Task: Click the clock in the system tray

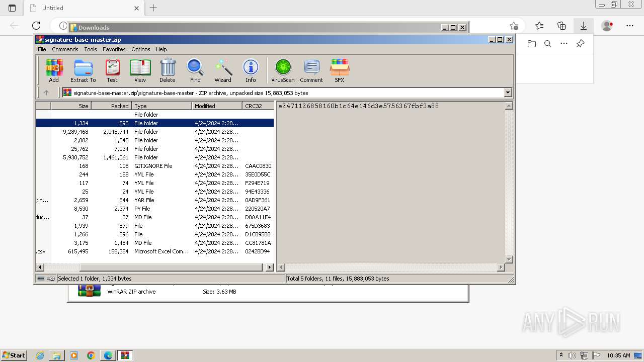Action: [618, 355]
